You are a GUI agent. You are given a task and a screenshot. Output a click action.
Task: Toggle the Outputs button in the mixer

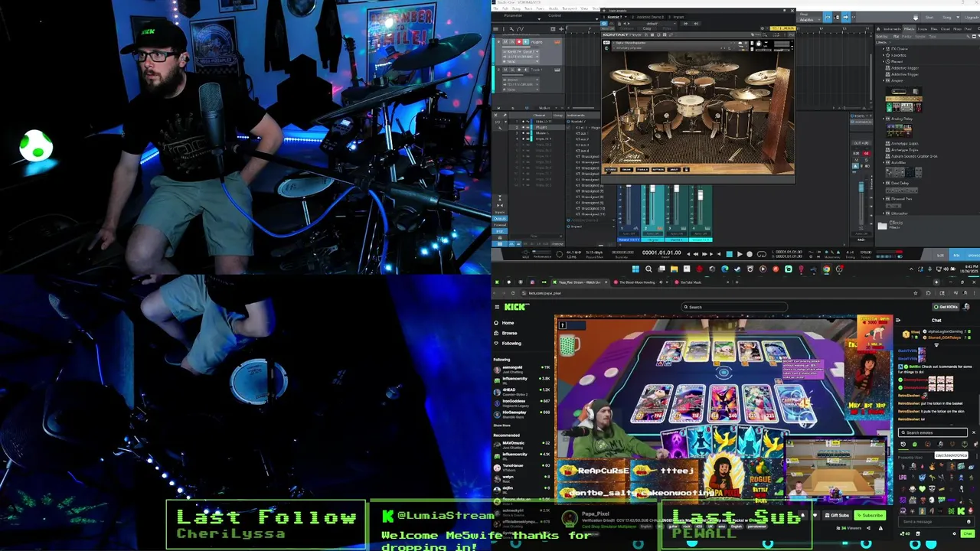coord(500,219)
